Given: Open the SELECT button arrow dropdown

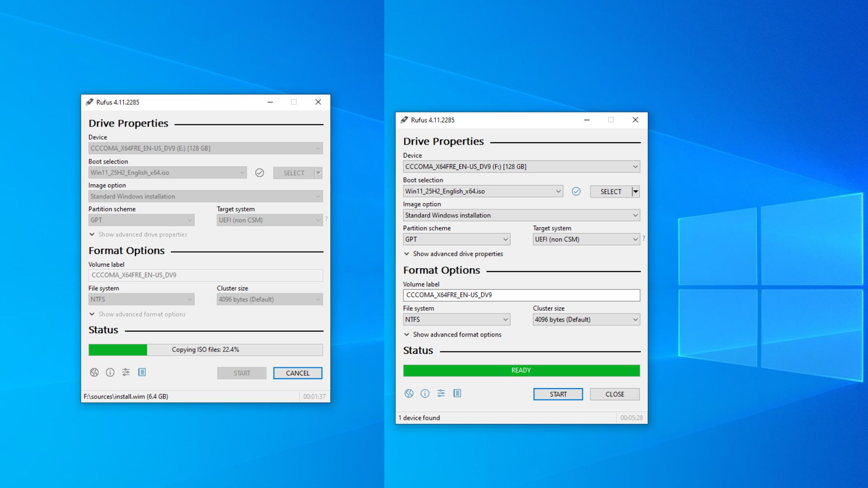Looking at the screenshot, I should coord(635,191).
